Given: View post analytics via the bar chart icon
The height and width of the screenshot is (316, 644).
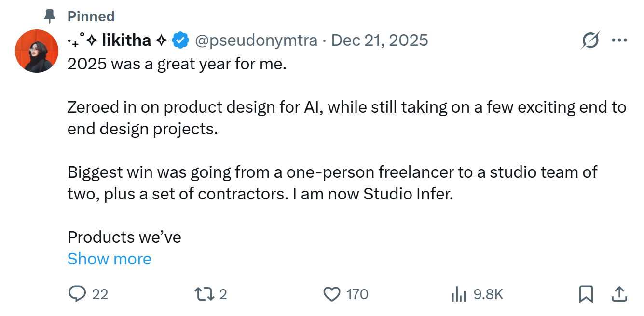Looking at the screenshot, I should pyautogui.click(x=458, y=294).
